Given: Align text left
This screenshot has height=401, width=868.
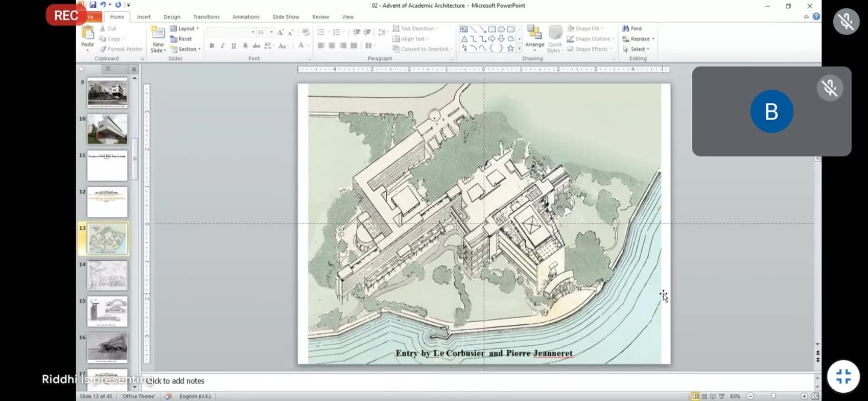Looking at the screenshot, I should [x=321, y=46].
